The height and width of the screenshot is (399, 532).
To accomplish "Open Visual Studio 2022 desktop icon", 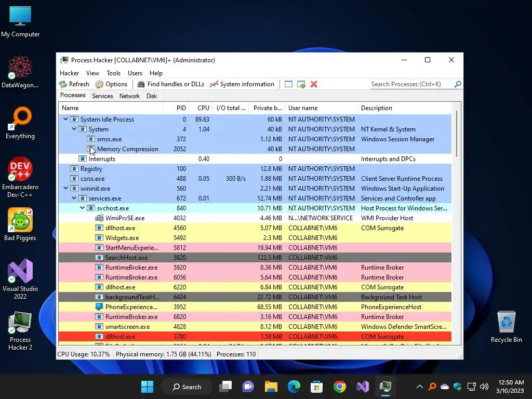I will coord(20,279).
